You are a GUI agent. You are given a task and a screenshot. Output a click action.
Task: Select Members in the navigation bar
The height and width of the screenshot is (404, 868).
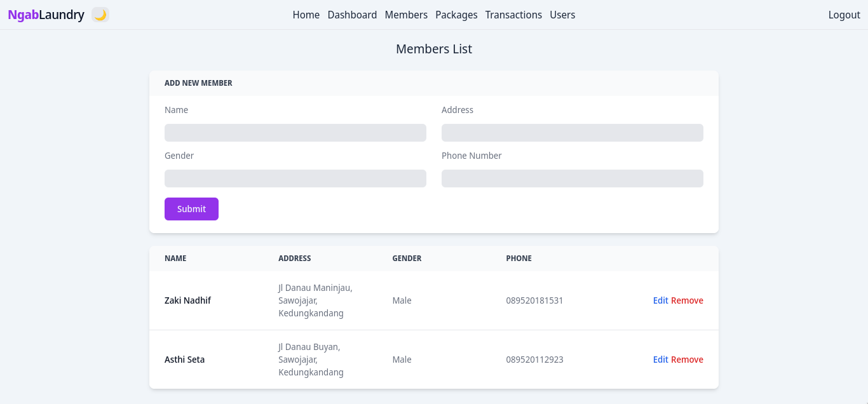pos(406,15)
